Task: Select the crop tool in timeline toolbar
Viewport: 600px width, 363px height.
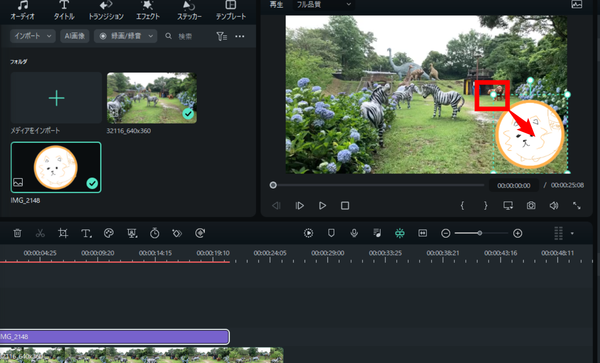Action: pyautogui.click(x=63, y=233)
